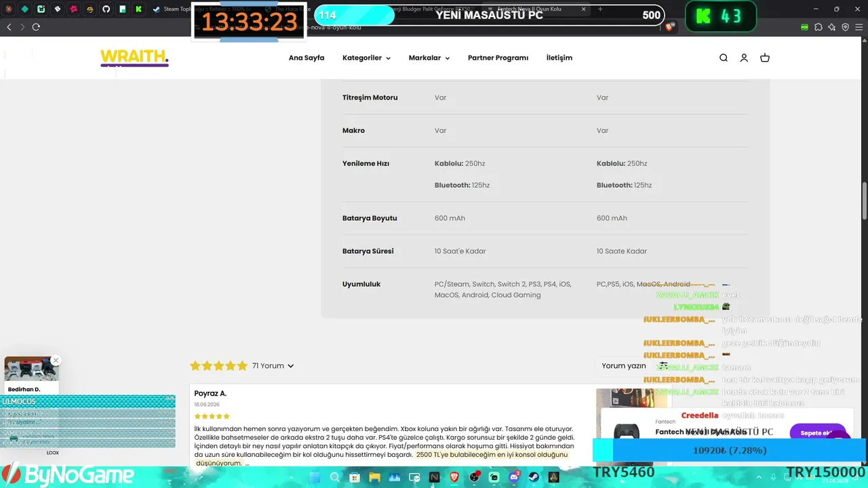The height and width of the screenshot is (488, 868).
Task: Open File Explorer from the taskbar
Action: click(x=374, y=478)
